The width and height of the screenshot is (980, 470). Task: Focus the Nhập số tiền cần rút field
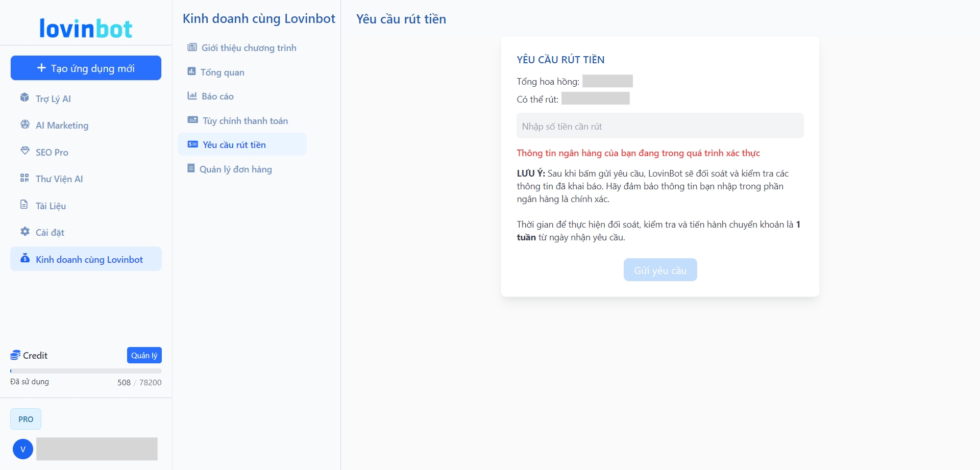(x=659, y=126)
